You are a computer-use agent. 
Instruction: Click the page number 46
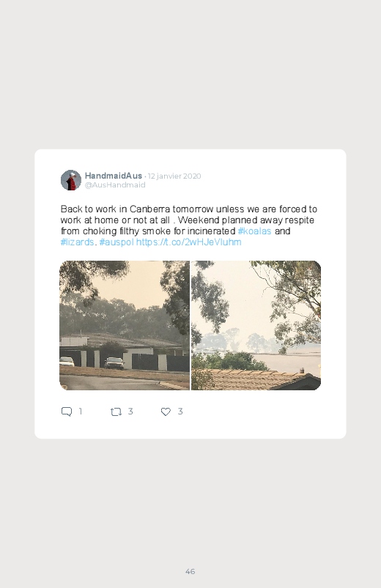click(x=190, y=571)
